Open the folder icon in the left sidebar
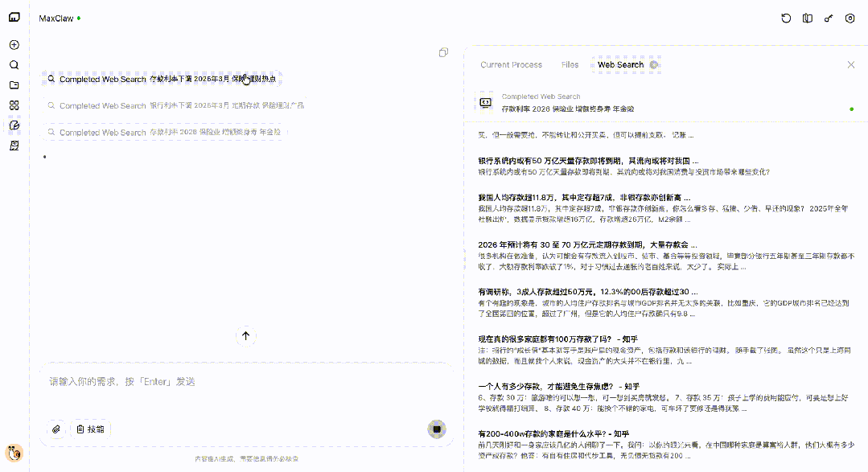 [x=12, y=84]
